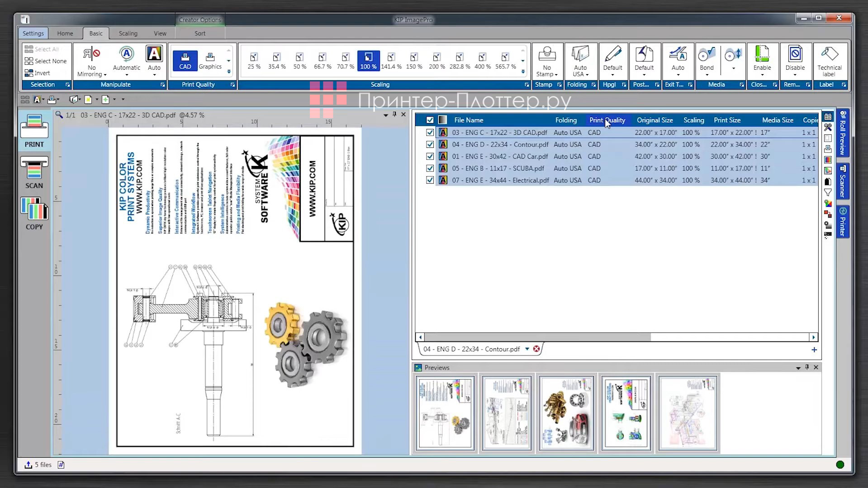Expand the Auto USA folding dropdown
868x488 pixels.
(580, 63)
